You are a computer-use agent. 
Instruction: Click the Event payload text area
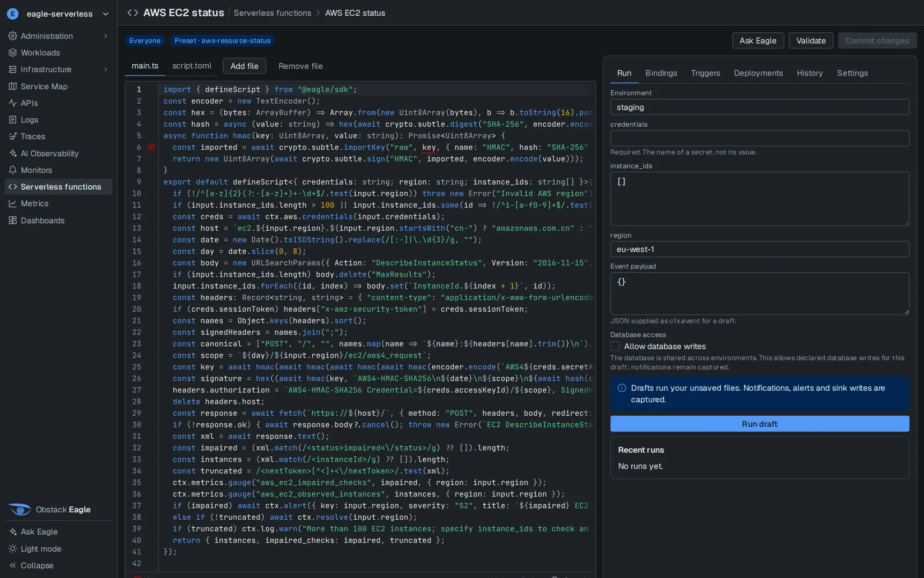(x=760, y=294)
